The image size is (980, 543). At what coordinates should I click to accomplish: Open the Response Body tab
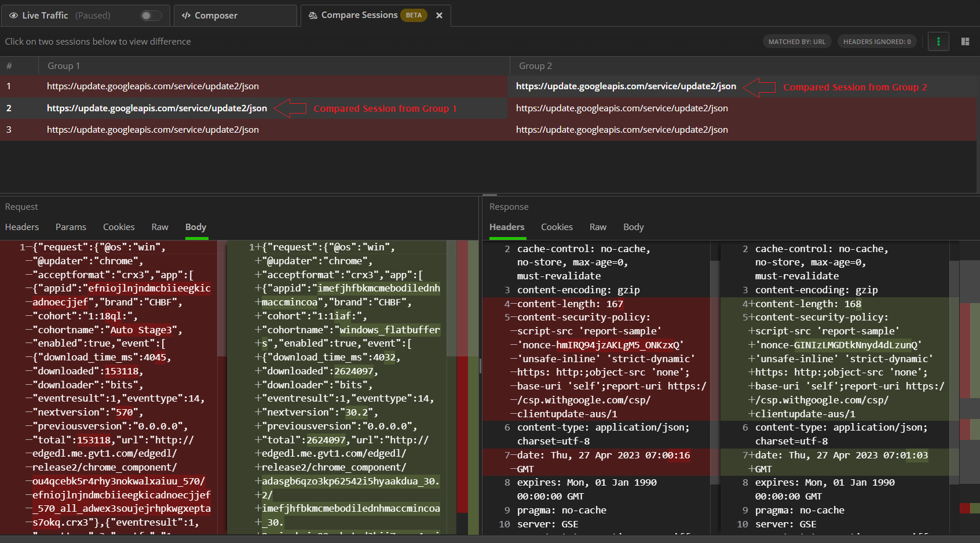coord(633,227)
